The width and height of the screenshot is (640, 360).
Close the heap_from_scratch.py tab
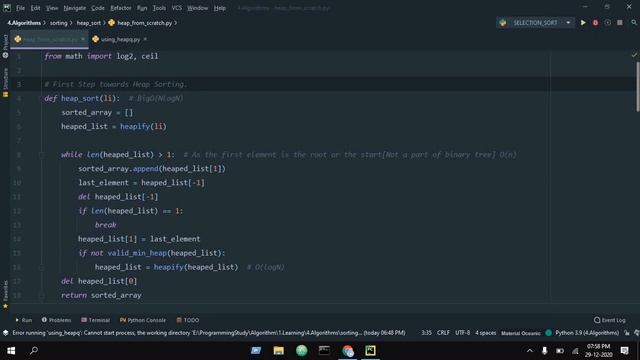pos(83,39)
